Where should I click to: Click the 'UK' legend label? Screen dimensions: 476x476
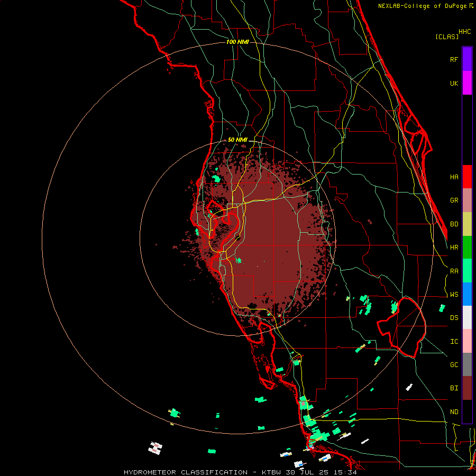click(x=454, y=83)
